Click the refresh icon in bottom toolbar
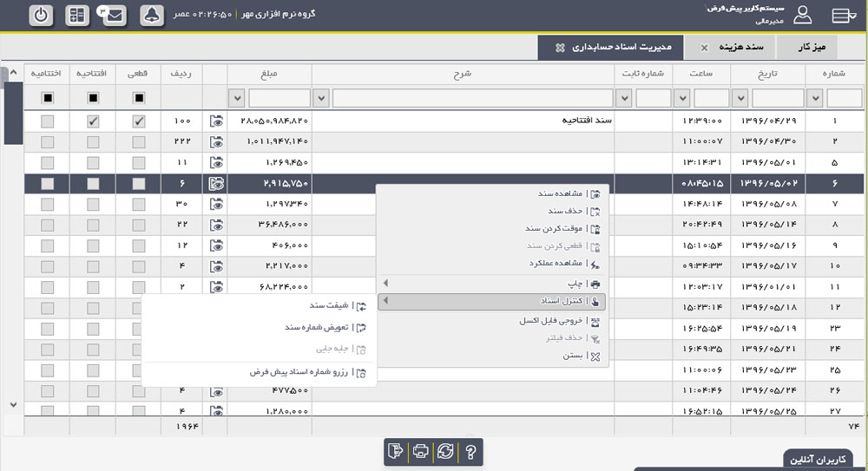The width and height of the screenshot is (868, 471). tap(445, 451)
